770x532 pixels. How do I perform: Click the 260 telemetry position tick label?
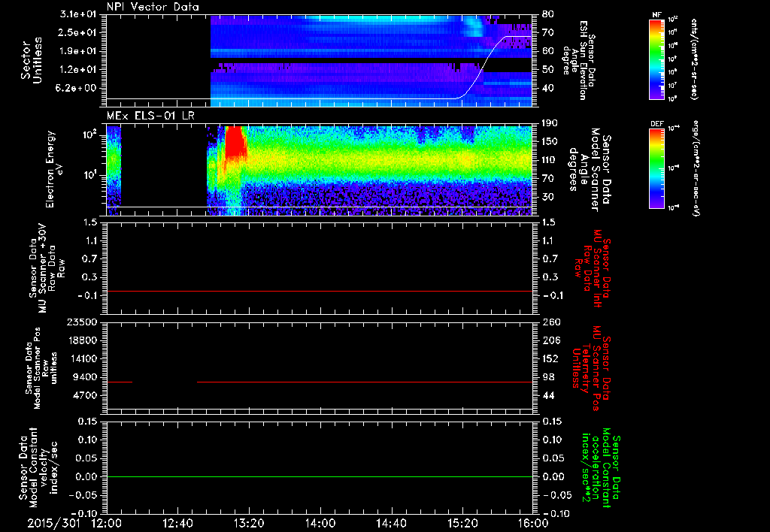click(550, 322)
